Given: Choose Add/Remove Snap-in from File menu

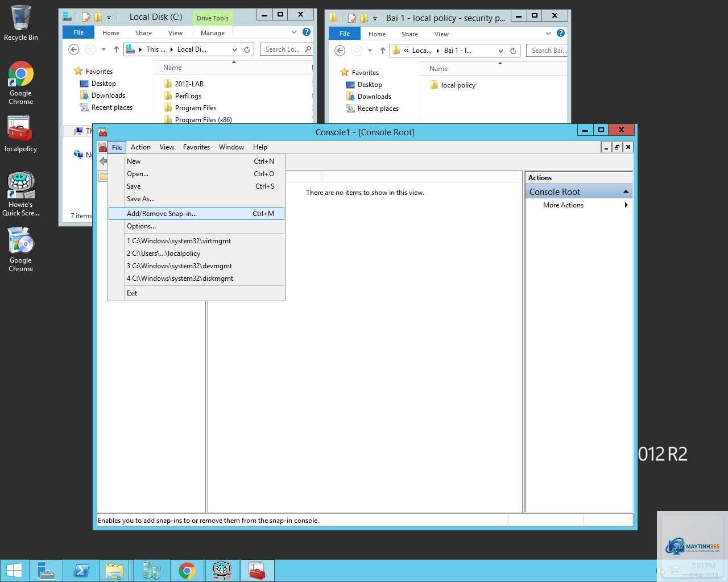Looking at the screenshot, I should 196,214.
